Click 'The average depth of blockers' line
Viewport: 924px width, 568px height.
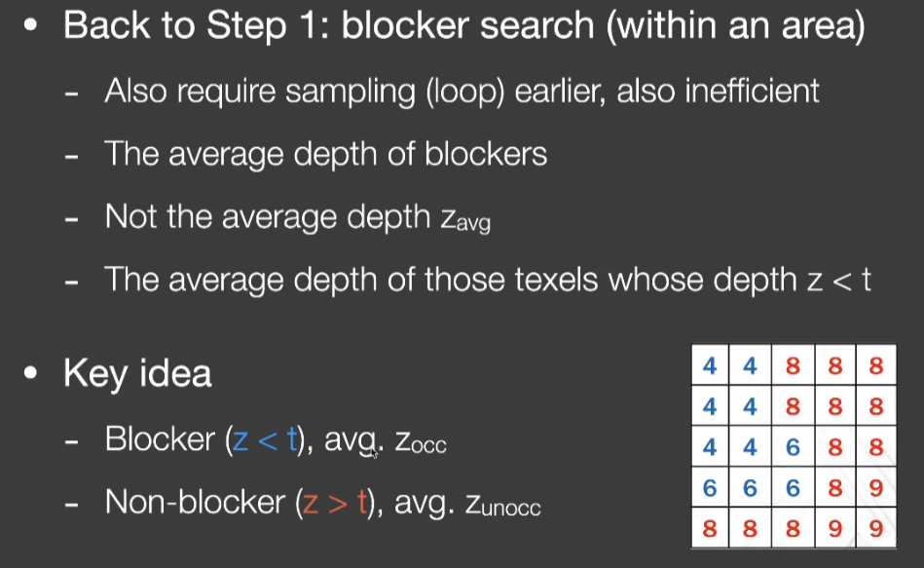click(326, 155)
